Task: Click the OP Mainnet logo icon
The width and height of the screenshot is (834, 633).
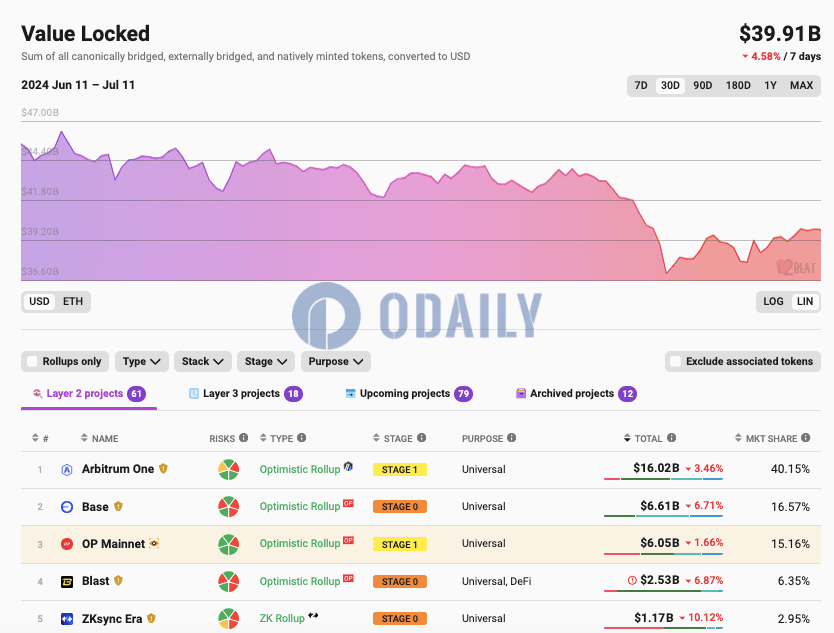Action: (x=67, y=544)
